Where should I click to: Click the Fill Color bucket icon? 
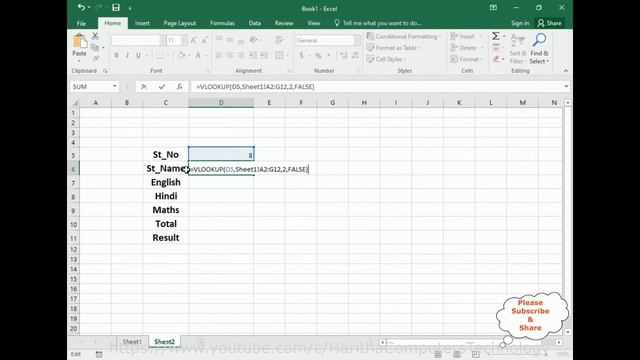[182, 55]
